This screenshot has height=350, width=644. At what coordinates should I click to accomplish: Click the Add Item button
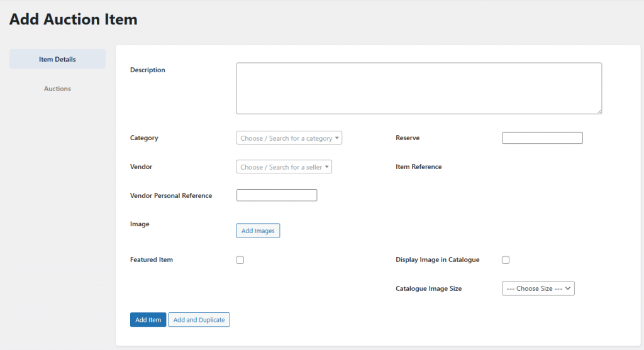(148, 320)
